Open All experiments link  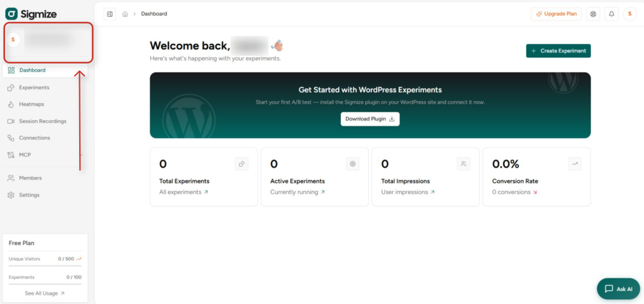[x=184, y=192]
